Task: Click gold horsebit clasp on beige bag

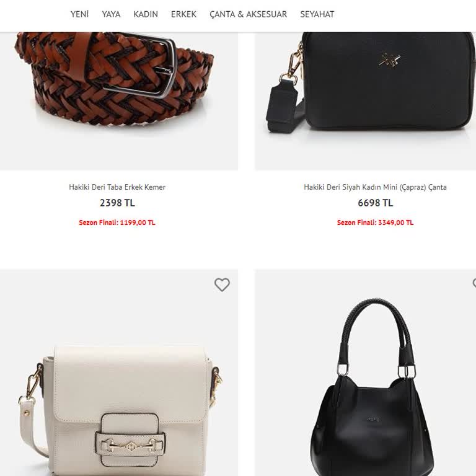Action: point(131,446)
